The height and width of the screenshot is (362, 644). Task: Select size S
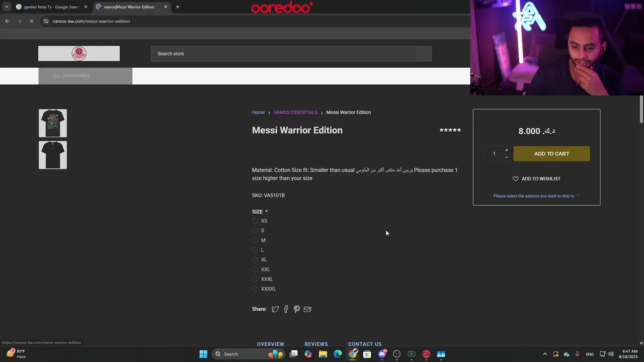255,230
